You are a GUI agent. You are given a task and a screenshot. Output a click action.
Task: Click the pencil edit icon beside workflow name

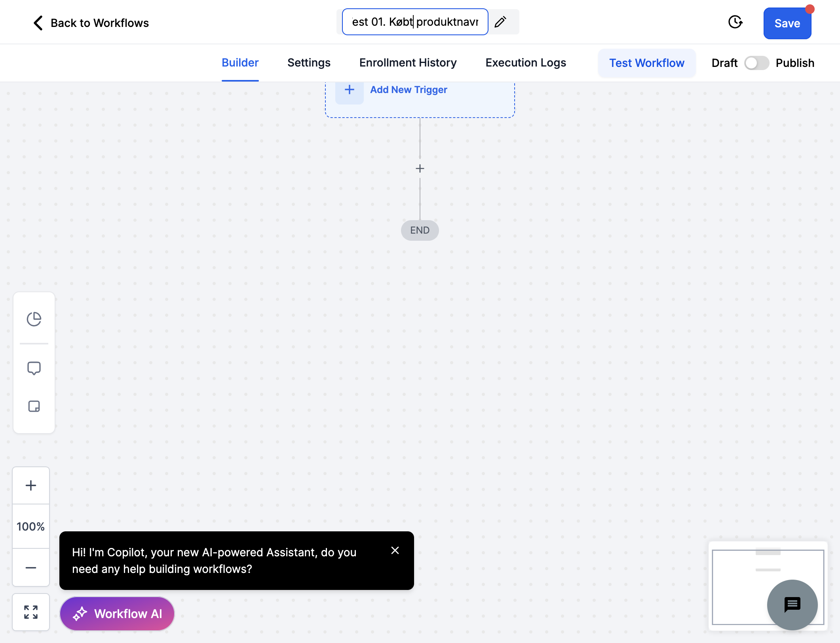tap(500, 22)
